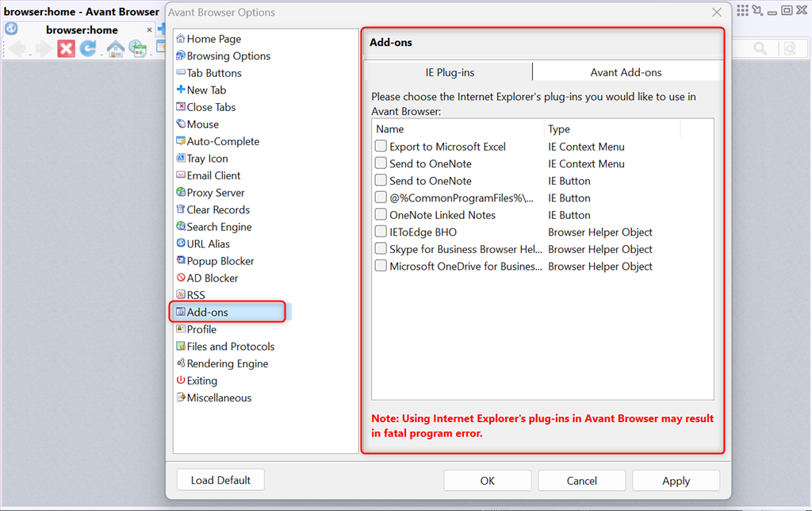Viewport: 812px width, 511px height.
Task: Reload the page with the Refresh icon
Action: [87, 48]
